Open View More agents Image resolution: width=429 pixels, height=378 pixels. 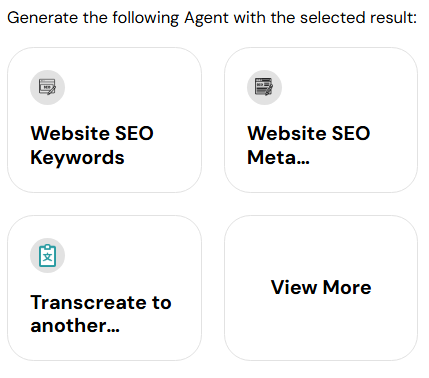coord(321,288)
